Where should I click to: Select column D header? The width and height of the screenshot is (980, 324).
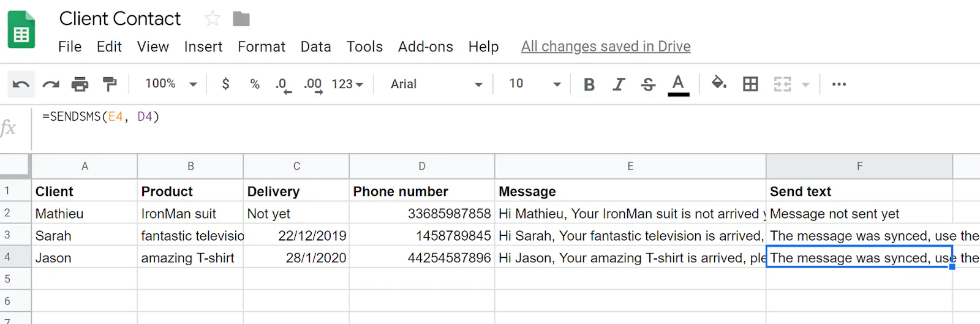[422, 166]
